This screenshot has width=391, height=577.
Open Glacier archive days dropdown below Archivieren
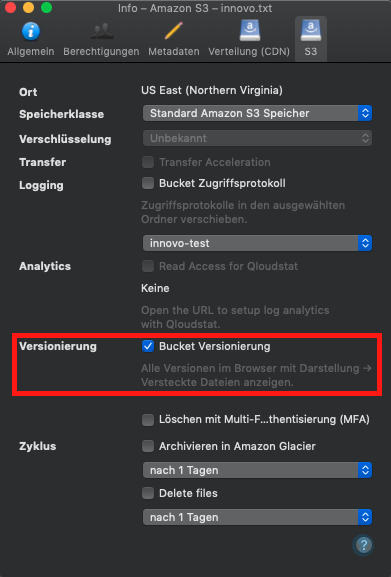(x=257, y=470)
